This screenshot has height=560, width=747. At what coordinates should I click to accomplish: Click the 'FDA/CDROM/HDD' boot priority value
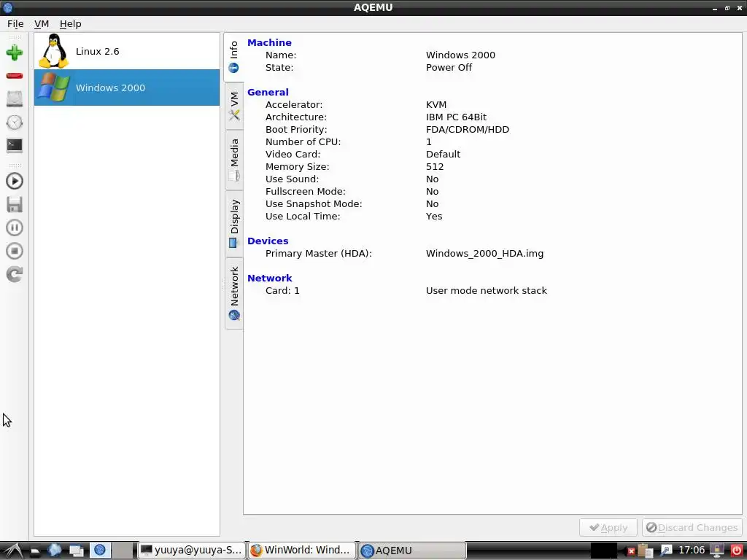coord(468,130)
